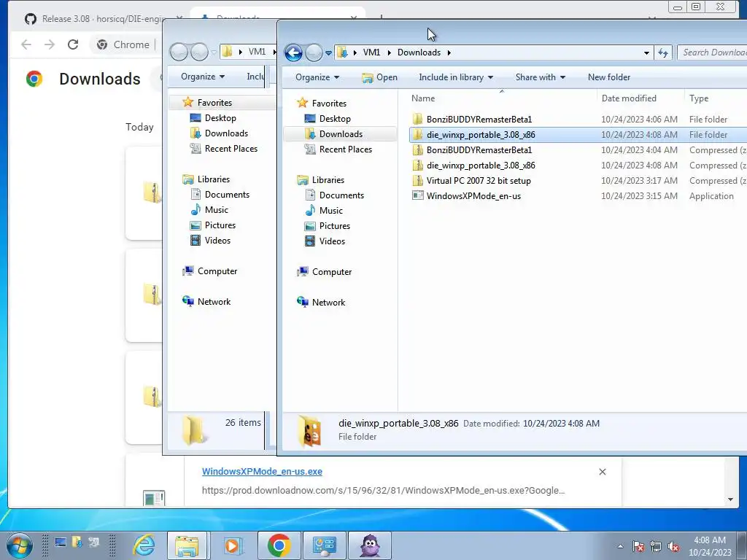Image resolution: width=747 pixels, height=560 pixels.
Task: Open Windows Media Player from taskbar
Action: tap(233, 545)
